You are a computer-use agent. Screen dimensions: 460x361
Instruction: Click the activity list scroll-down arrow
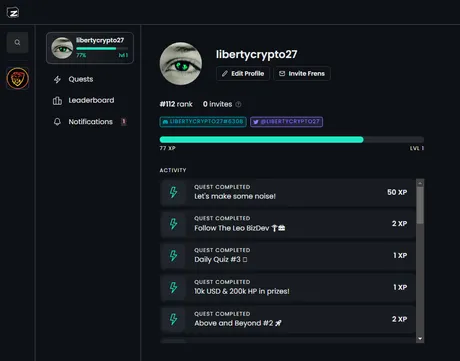(420, 339)
